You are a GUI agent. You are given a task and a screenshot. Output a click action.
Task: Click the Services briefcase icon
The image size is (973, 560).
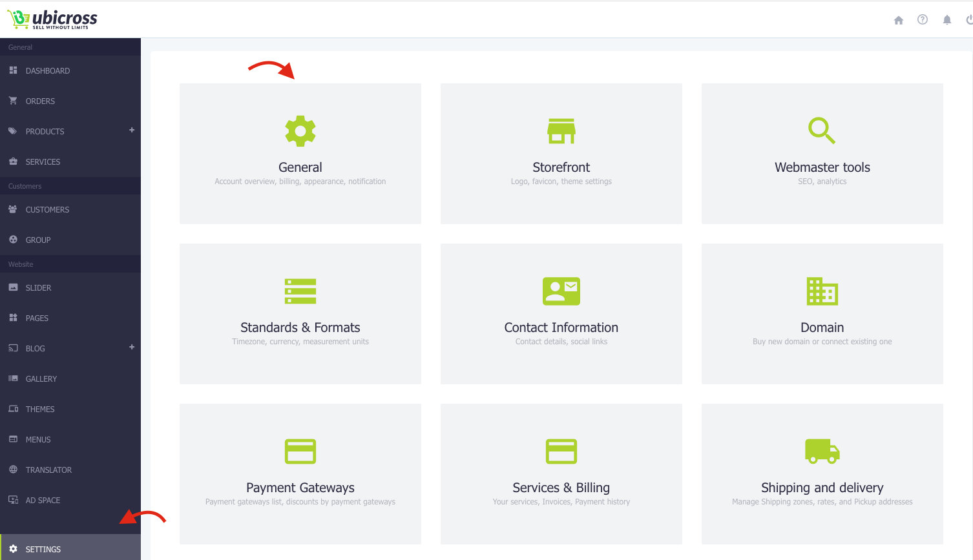(x=13, y=161)
